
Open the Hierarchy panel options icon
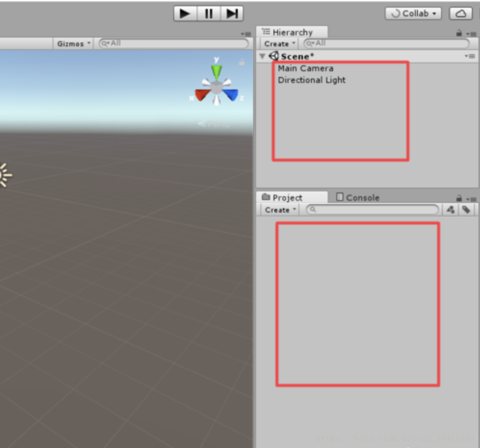(x=474, y=33)
